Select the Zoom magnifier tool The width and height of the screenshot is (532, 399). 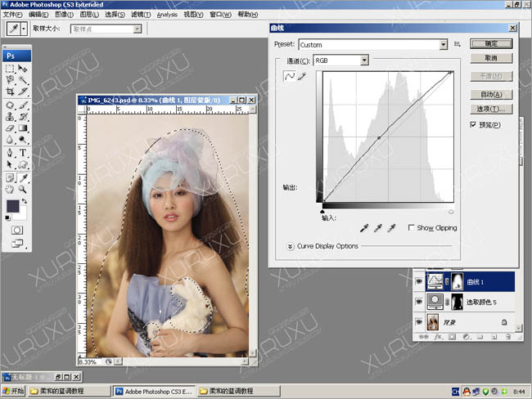23,188
